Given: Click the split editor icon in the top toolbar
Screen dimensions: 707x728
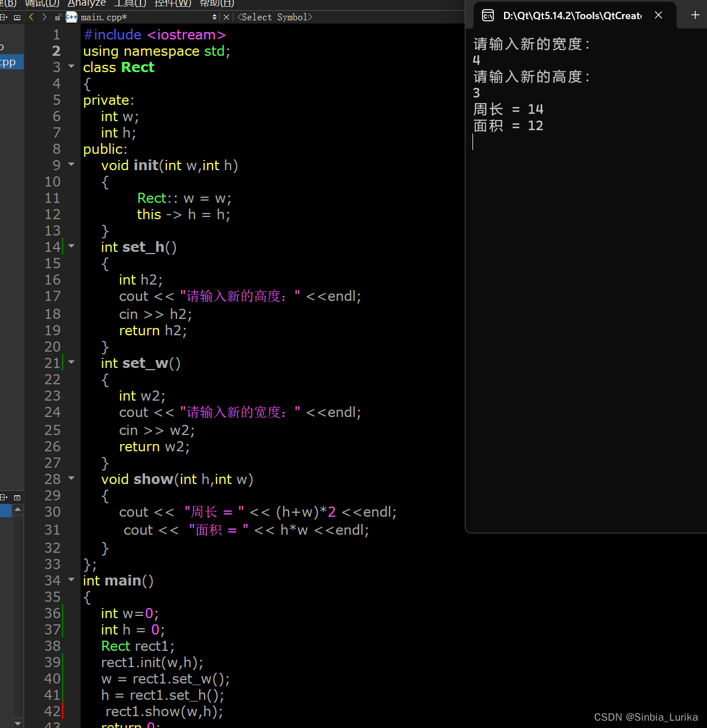Looking at the screenshot, I should tap(3, 17).
